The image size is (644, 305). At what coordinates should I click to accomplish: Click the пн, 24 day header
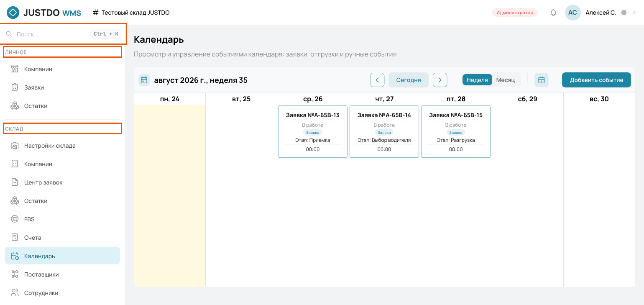[x=170, y=99]
